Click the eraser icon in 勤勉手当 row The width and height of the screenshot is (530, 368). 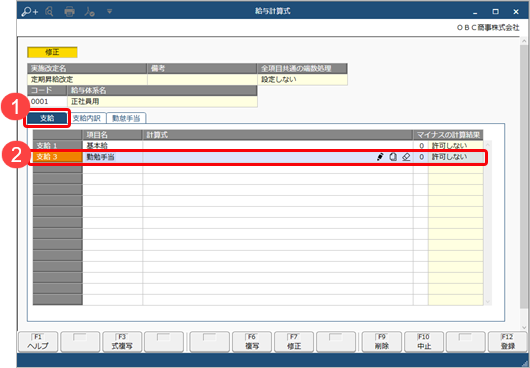(406, 157)
